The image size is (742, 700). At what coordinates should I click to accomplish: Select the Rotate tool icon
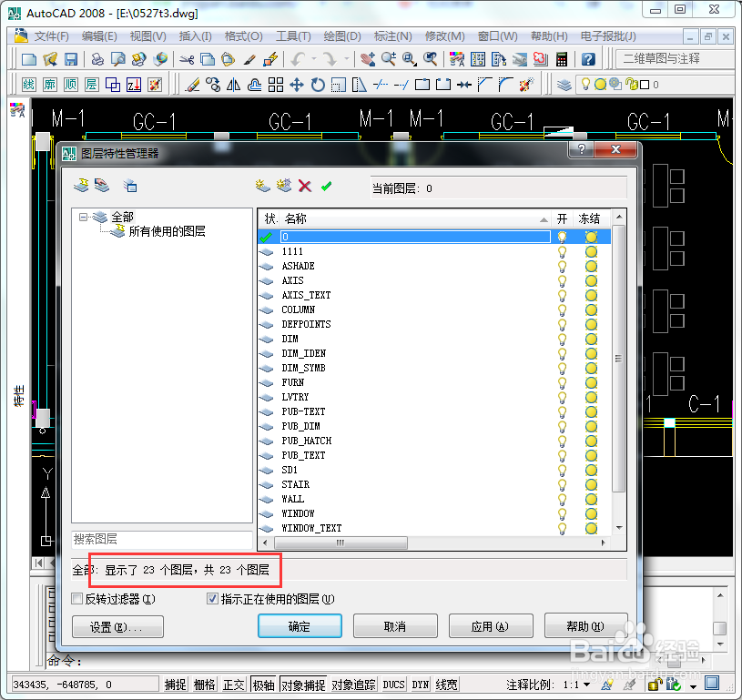click(318, 85)
